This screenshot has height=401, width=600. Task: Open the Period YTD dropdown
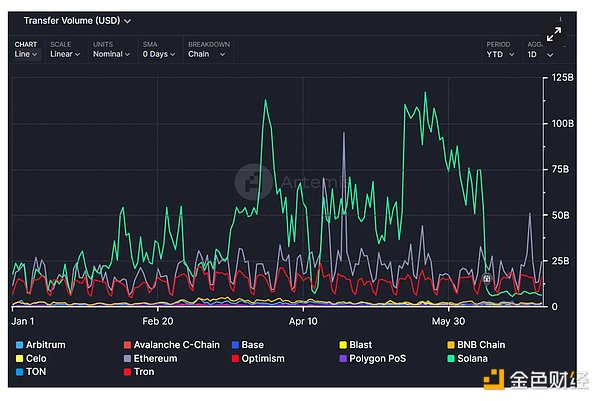(500, 54)
